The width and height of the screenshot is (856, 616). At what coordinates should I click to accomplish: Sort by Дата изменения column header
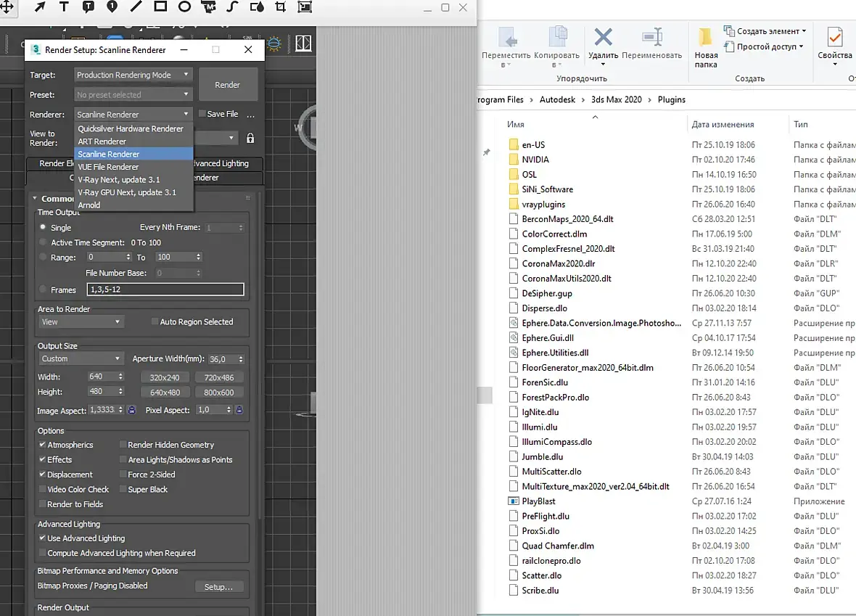pyautogui.click(x=723, y=125)
